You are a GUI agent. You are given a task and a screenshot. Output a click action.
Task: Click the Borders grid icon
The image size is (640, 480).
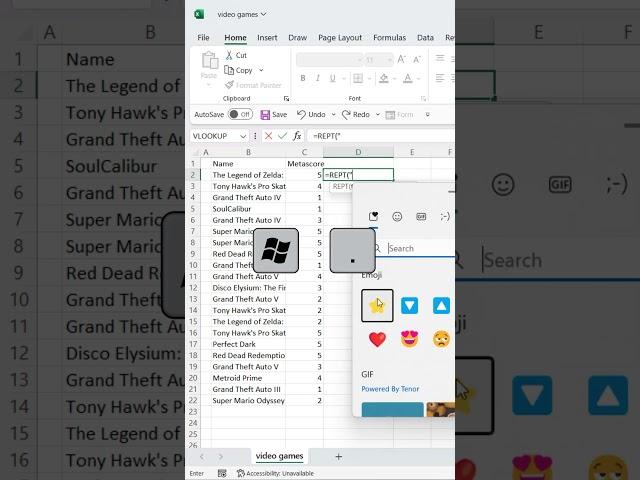coord(358,78)
